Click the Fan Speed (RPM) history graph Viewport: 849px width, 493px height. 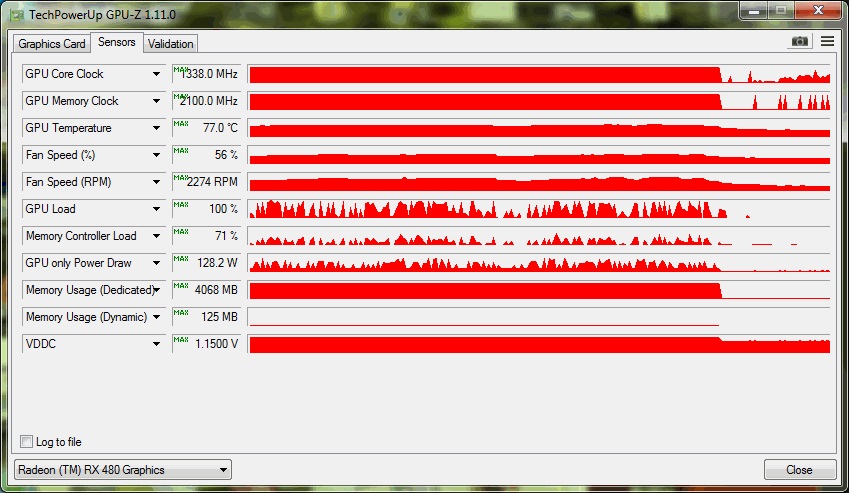(x=539, y=182)
